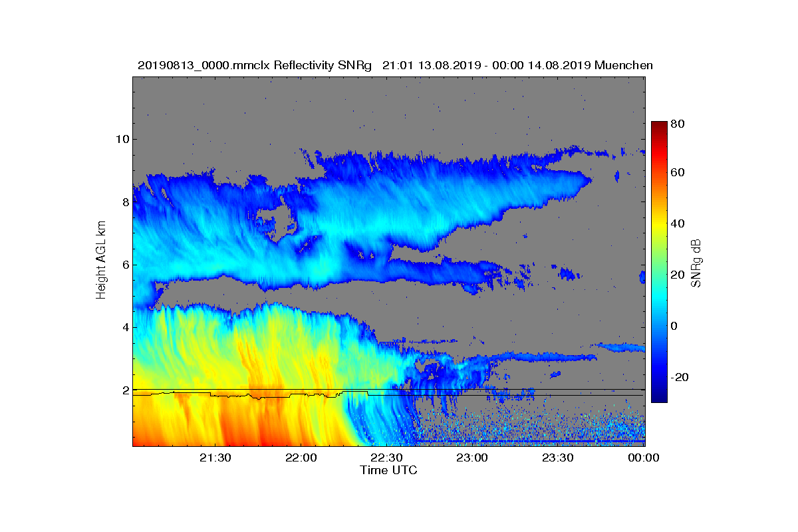Click the 21:30 time tick label
Viewport: 798px width, 532px height.
215,458
